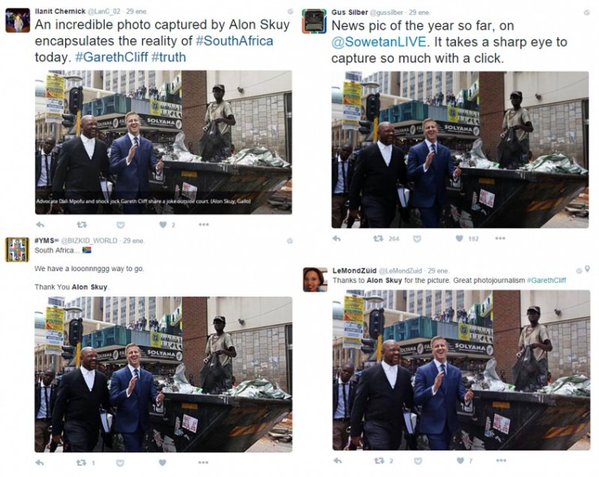
Task: Click the location pin on LeMondZuid's tweet
Action: point(587,269)
